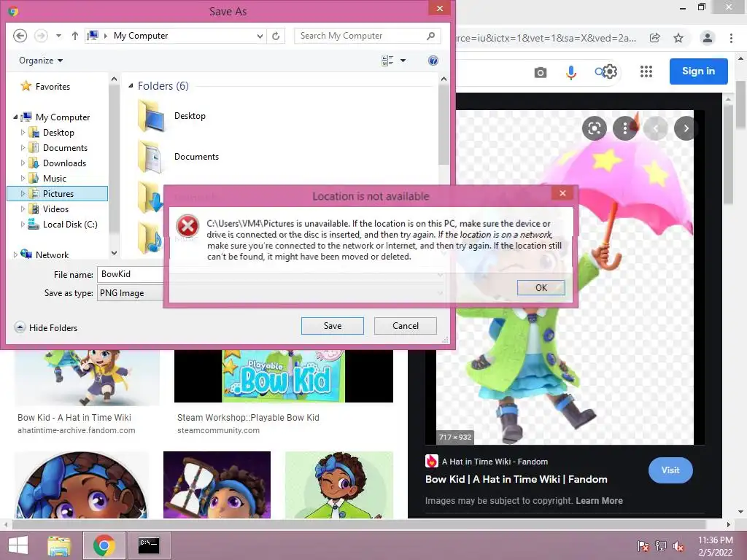The height and width of the screenshot is (560, 747).
Task: Open File Explorer from the taskbar
Action: click(59, 545)
